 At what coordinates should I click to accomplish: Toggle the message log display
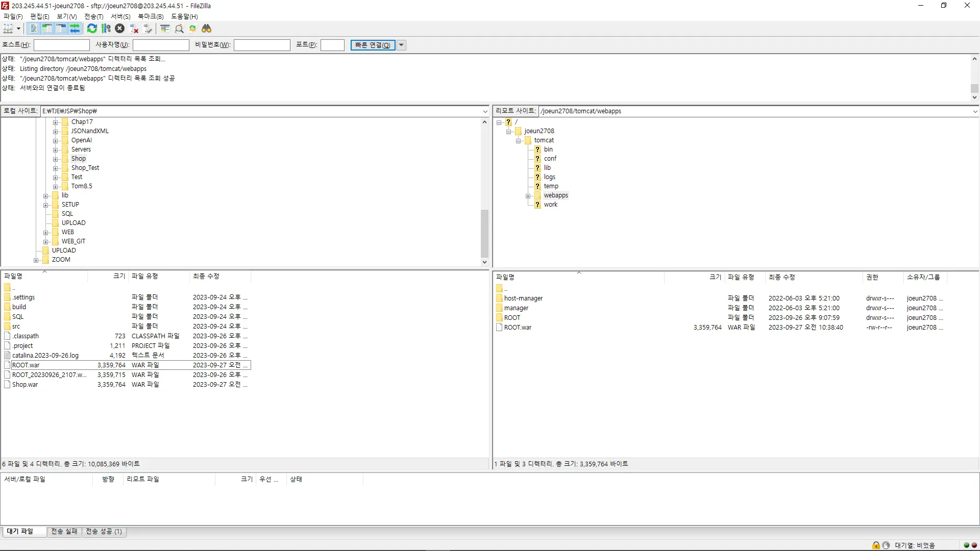[x=34, y=29]
